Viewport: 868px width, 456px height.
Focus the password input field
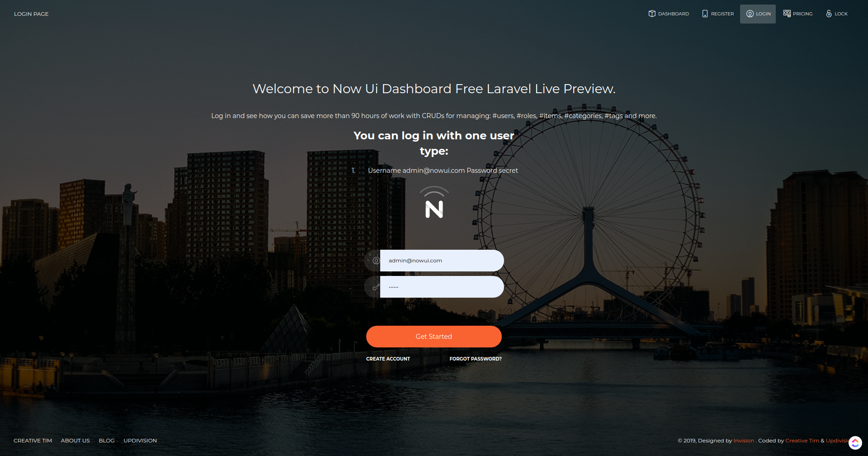441,287
